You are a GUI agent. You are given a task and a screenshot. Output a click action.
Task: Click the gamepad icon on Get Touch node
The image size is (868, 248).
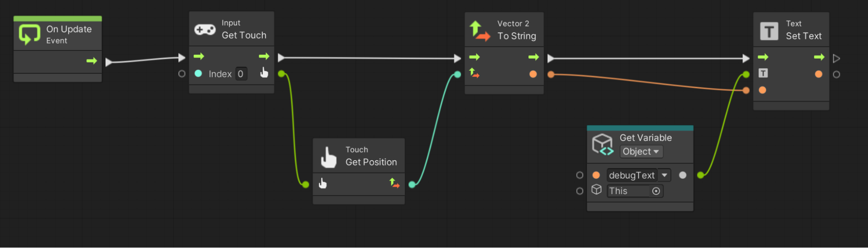(x=205, y=30)
